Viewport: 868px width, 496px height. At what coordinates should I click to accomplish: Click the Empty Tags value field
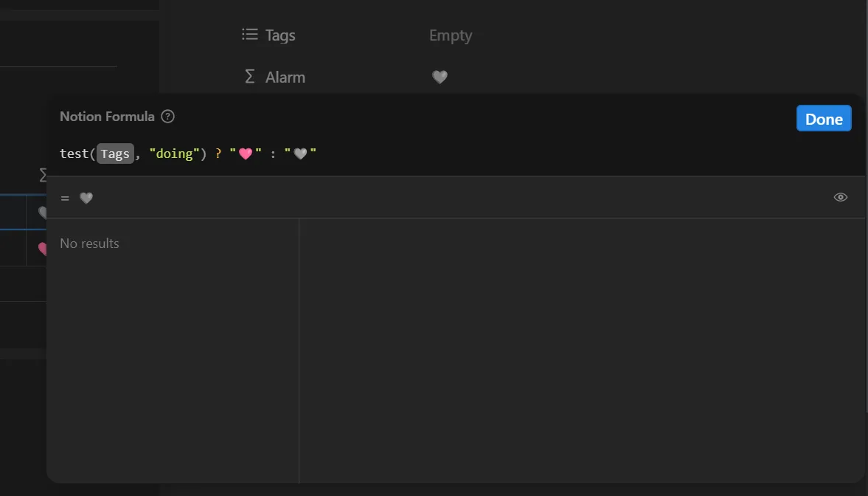[x=451, y=35]
